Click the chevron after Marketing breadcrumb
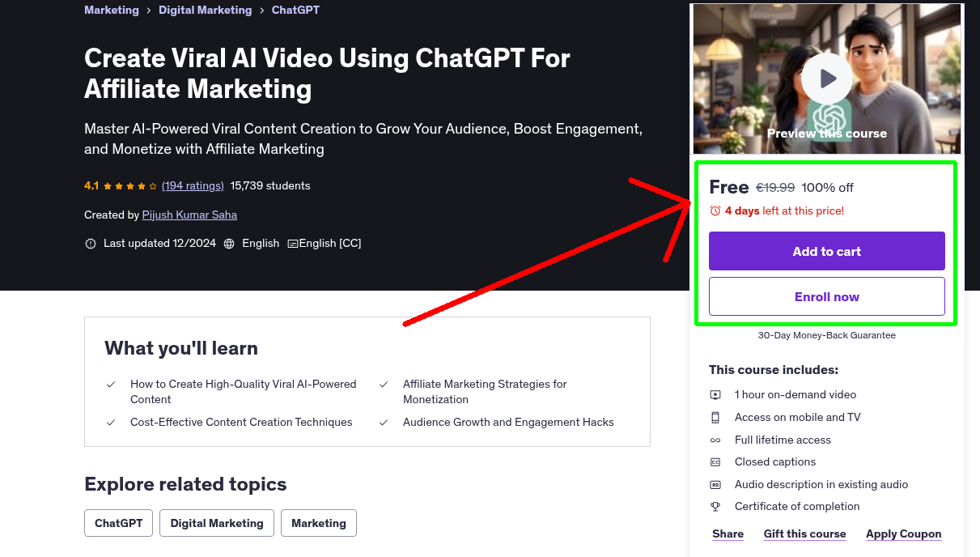980x557 pixels. pos(149,11)
